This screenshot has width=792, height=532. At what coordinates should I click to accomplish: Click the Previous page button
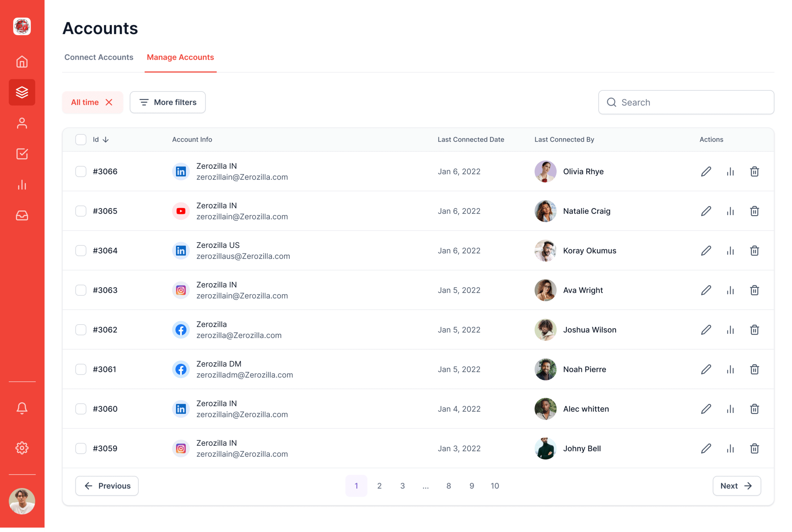pyautogui.click(x=107, y=486)
